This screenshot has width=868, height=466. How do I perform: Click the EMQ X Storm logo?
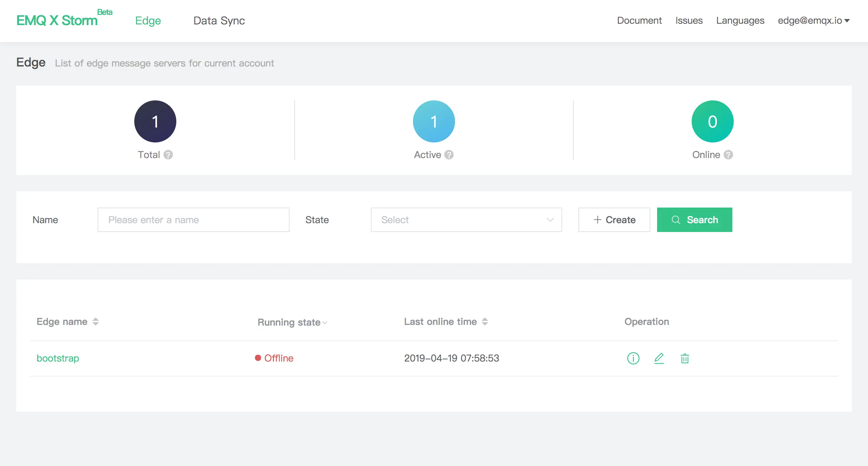57,21
